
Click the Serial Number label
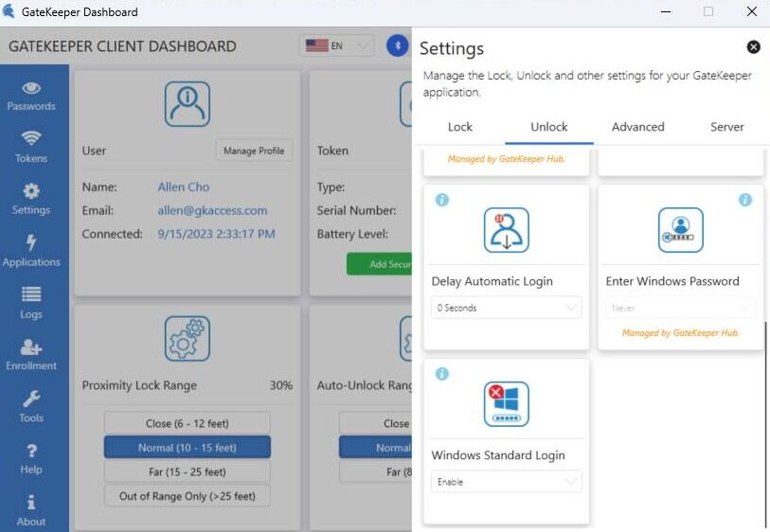(x=356, y=210)
